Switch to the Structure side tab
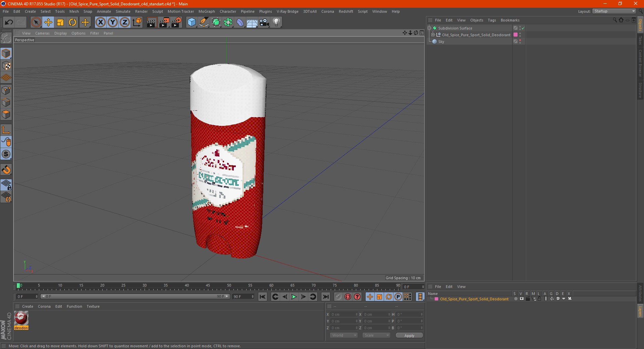This screenshot has width=644, height=349. [x=640, y=90]
